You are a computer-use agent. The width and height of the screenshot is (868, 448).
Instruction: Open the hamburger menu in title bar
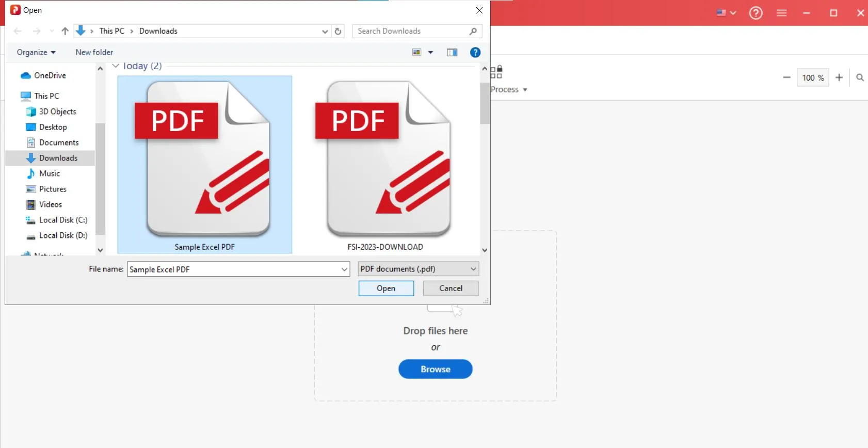(x=782, y=13)
